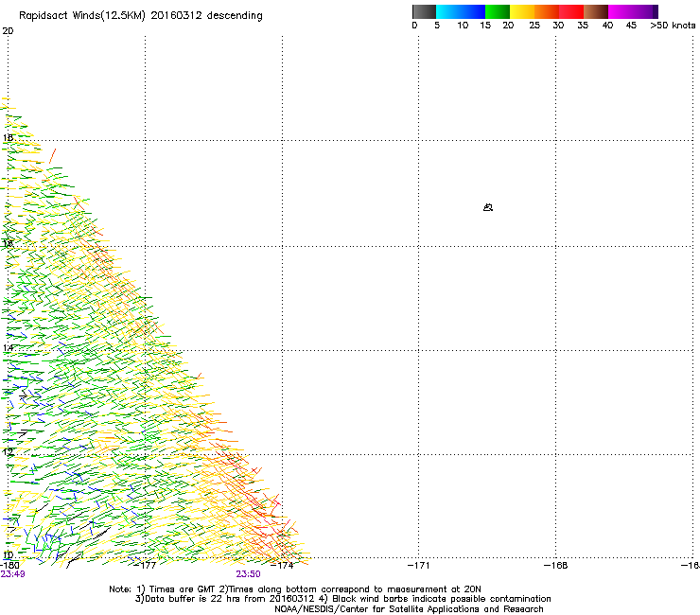Click the '-168' longitude axis label

[556, 566]
